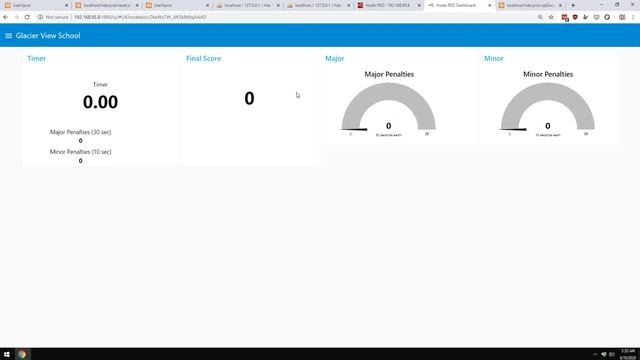Open the dashboard hamburger menu
Image resolution: width=640 pixels, height=360 pixels.
click(8, 36)
